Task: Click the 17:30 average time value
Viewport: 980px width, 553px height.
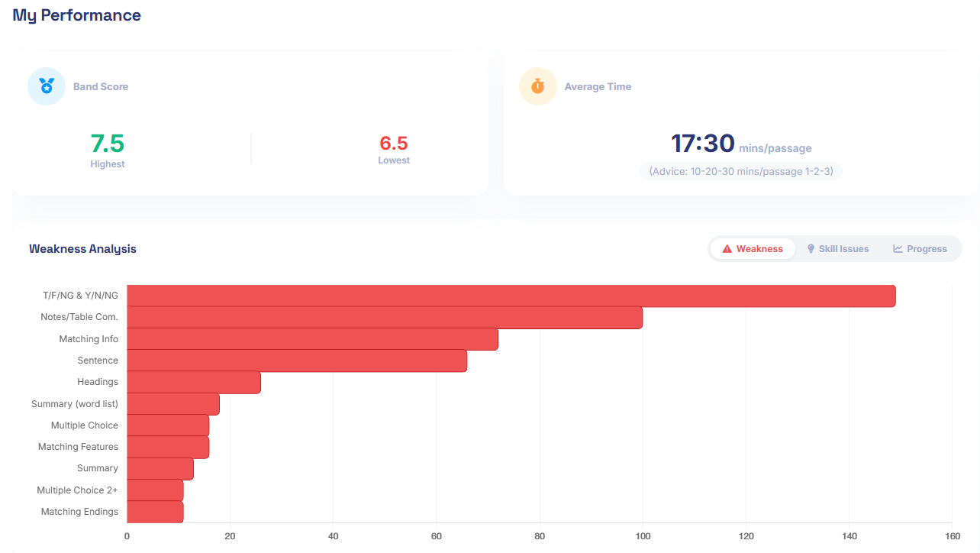Action: [x=703, y=144]
